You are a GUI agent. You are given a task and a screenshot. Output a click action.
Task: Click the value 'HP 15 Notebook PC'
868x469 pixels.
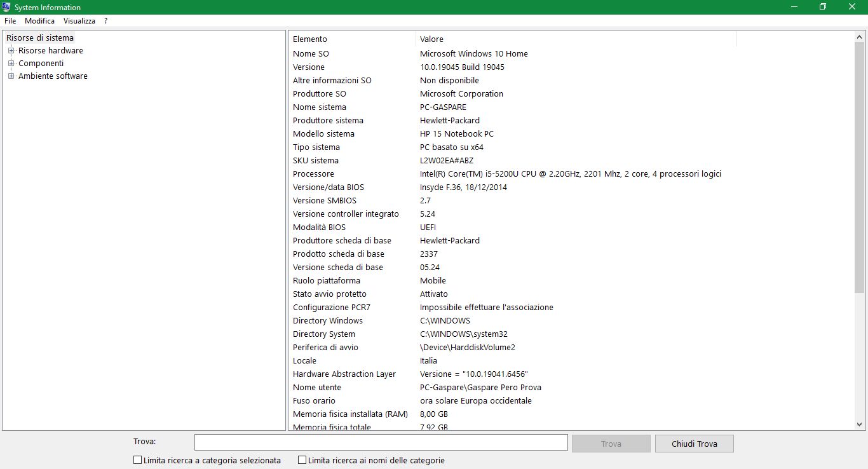coord(457,134)
